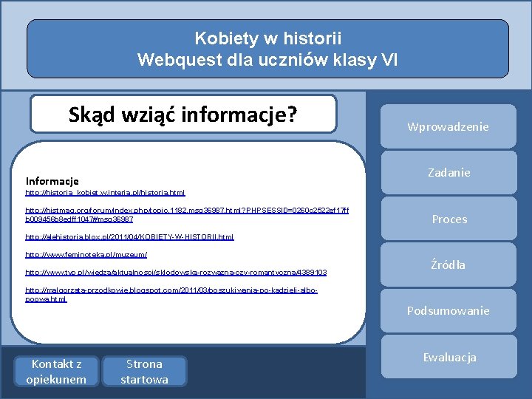Image resolution: width=532 pixels, height=399 pixels.
Task: Open the Wprowadzenie section
Action: tap(449, 126)
